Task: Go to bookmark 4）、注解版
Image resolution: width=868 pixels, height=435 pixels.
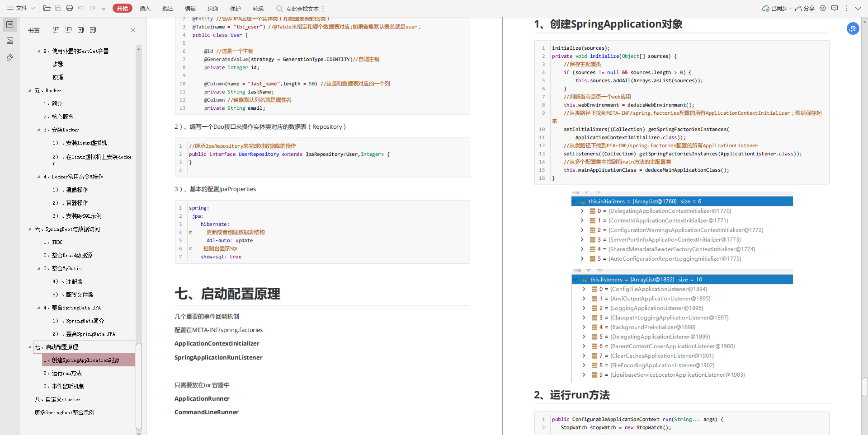Action: tap(67, 281)
